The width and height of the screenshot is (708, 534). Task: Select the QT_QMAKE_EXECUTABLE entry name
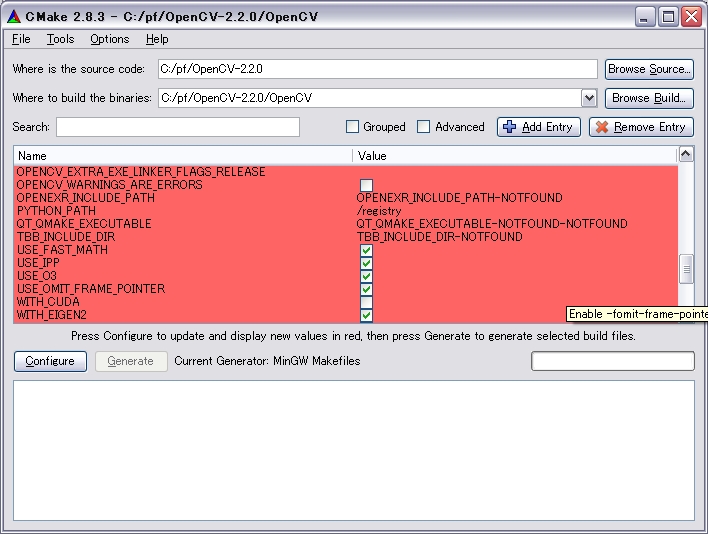tap(84, 224)
